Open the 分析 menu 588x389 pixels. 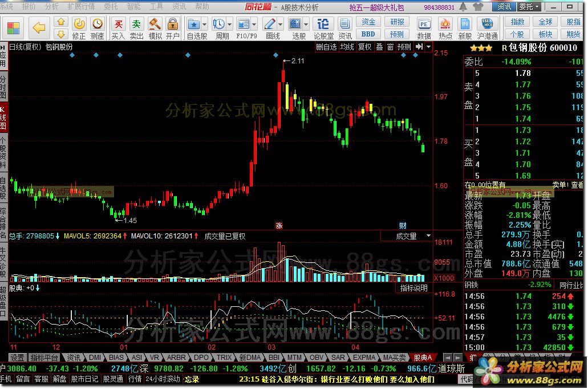[51, 6]
